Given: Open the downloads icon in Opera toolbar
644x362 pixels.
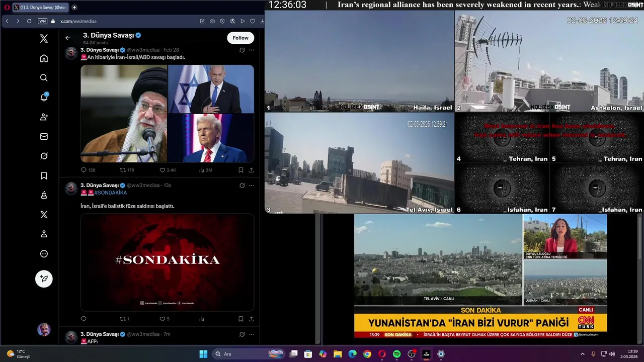Looking at the screenshot, I should tap(262, 21).
